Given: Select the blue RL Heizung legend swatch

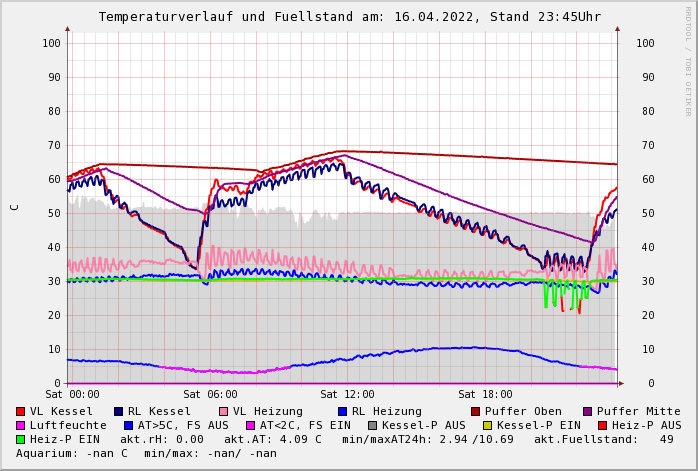Looking at the screenshot, I should 343,411.
